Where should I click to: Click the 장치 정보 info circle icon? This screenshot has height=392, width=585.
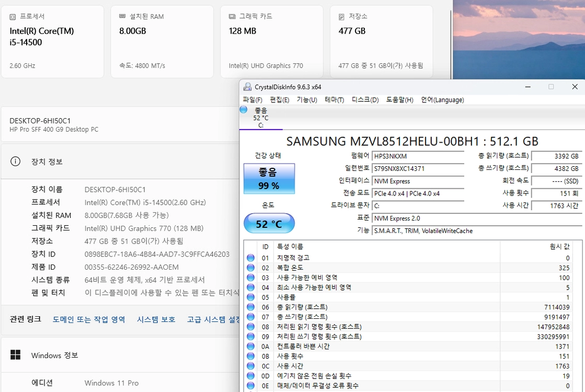pos(15,162)
